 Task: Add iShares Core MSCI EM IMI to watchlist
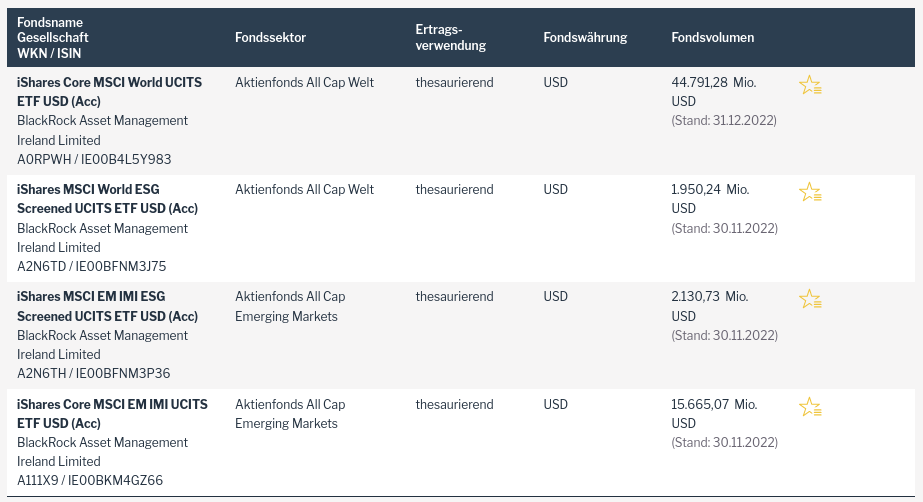coord(809,407)
